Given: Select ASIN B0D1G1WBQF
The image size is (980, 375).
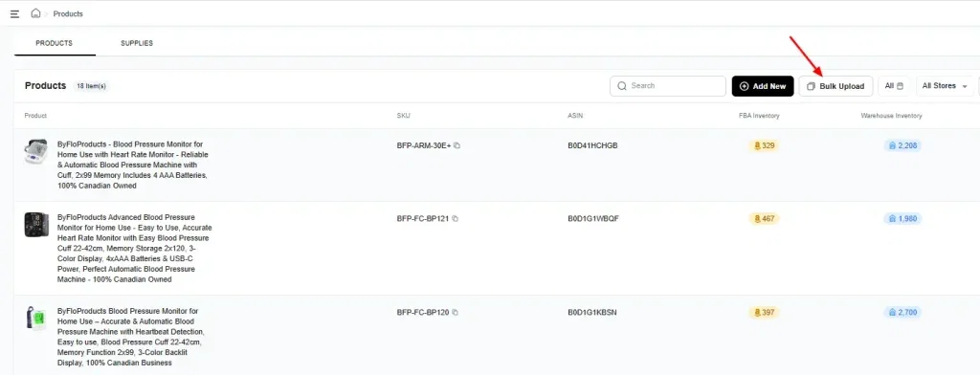Looking at the screenshot, I should click(593, 219).
